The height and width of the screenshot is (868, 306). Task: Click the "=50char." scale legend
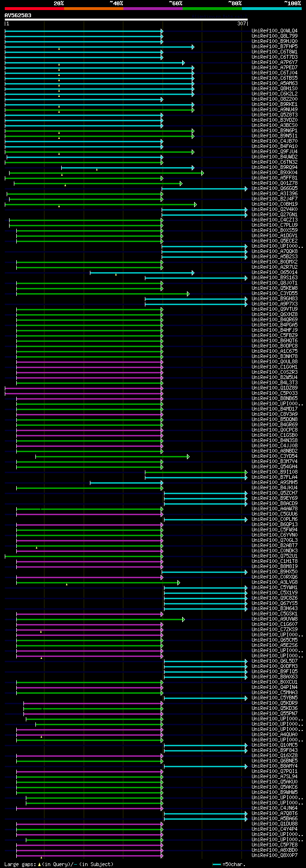pyautogui.click(x=229, y=864)
